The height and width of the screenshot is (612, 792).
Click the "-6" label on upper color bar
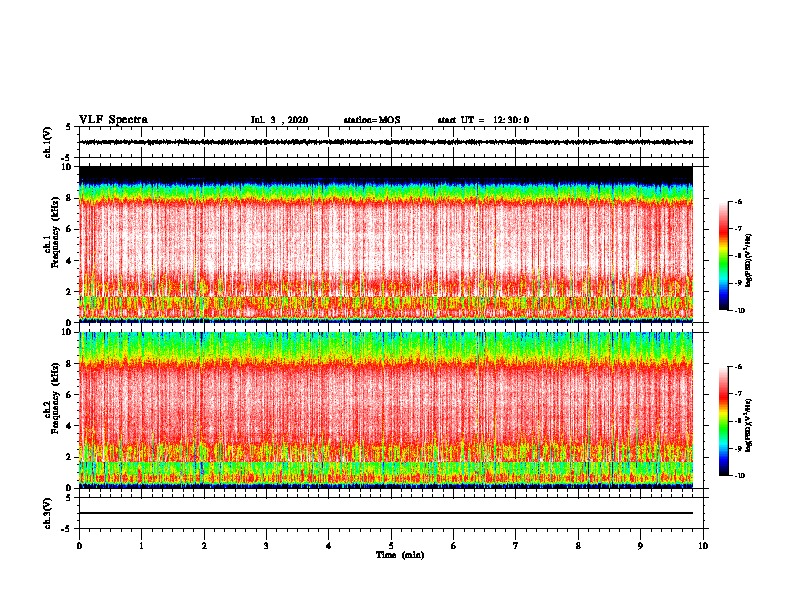[738, 202]
